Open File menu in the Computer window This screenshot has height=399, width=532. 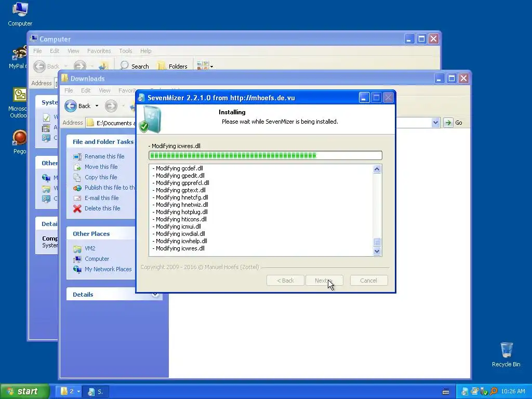pyautogui.click(x=37, y=51)
